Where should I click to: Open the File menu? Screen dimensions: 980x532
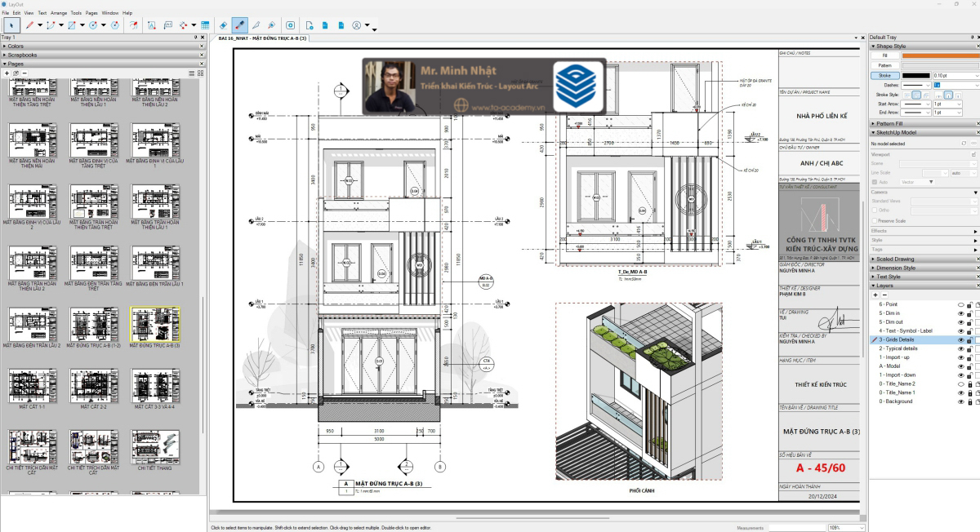point(6,13)
